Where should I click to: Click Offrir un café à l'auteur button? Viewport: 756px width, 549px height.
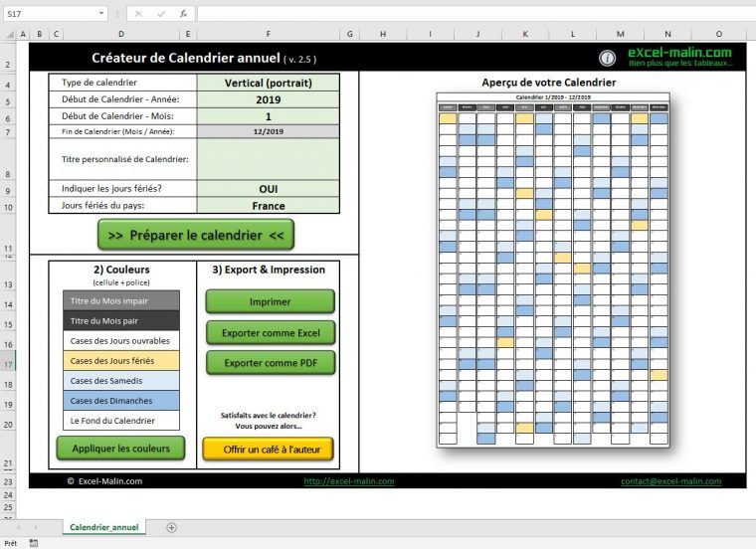268,450
